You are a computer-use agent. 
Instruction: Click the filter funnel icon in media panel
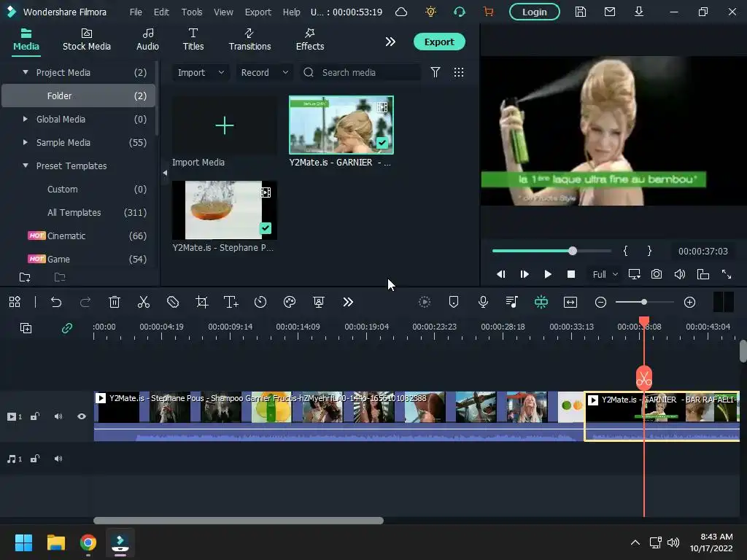click(436, 72)
